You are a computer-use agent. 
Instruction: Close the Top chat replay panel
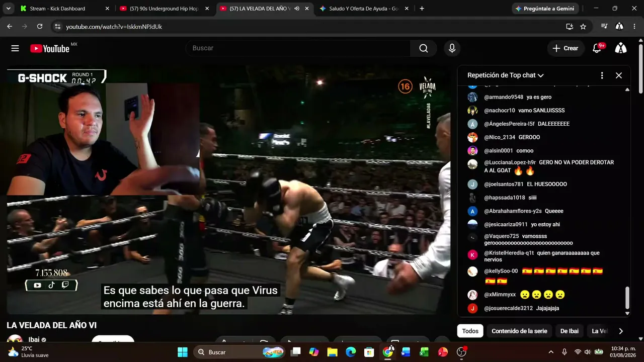(x=619, y=75)
